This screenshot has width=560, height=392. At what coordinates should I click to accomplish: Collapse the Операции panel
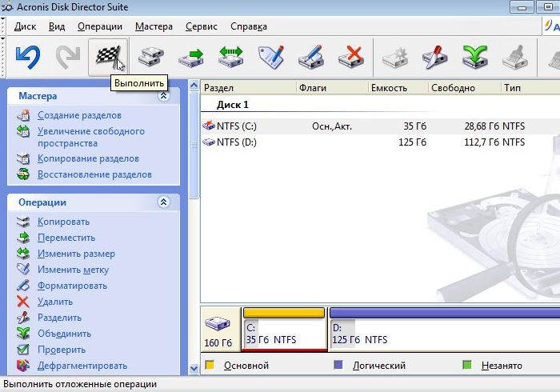tap(163, 202)
